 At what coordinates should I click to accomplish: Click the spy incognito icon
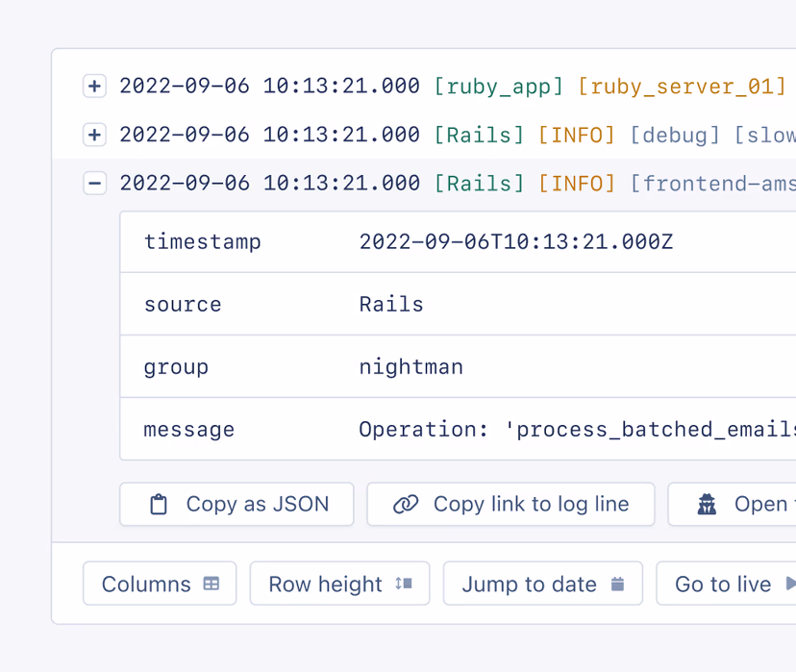(708, 504)
